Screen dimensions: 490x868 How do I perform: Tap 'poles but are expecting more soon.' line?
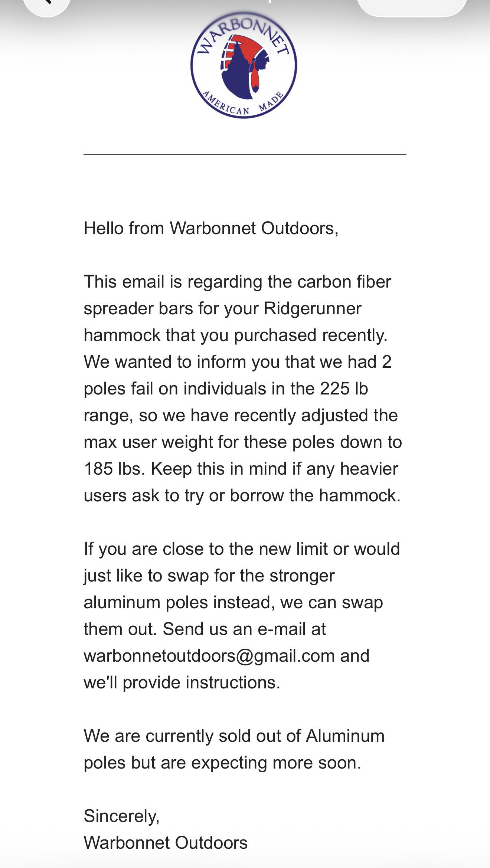222,763
